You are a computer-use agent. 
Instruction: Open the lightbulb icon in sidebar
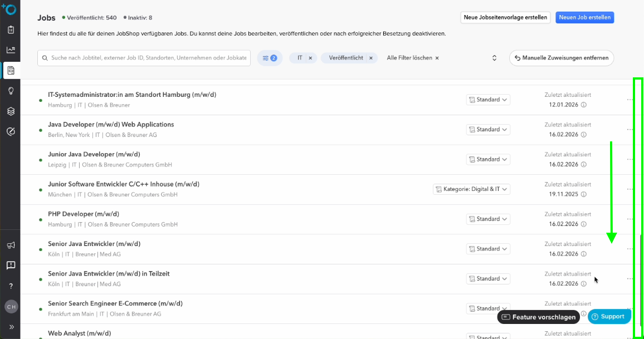click(x=11, y=91)
